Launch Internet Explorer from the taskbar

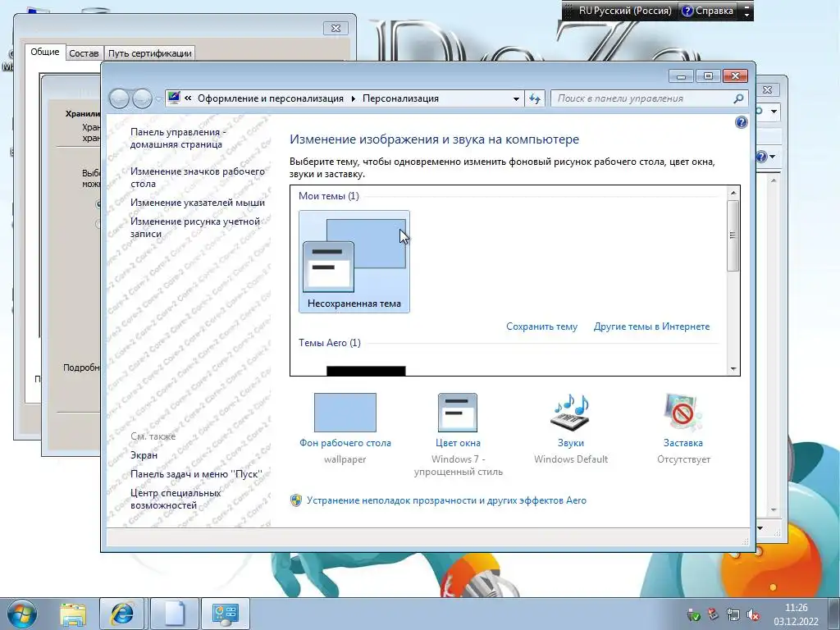pyautogui.click(x=122, y=614)
